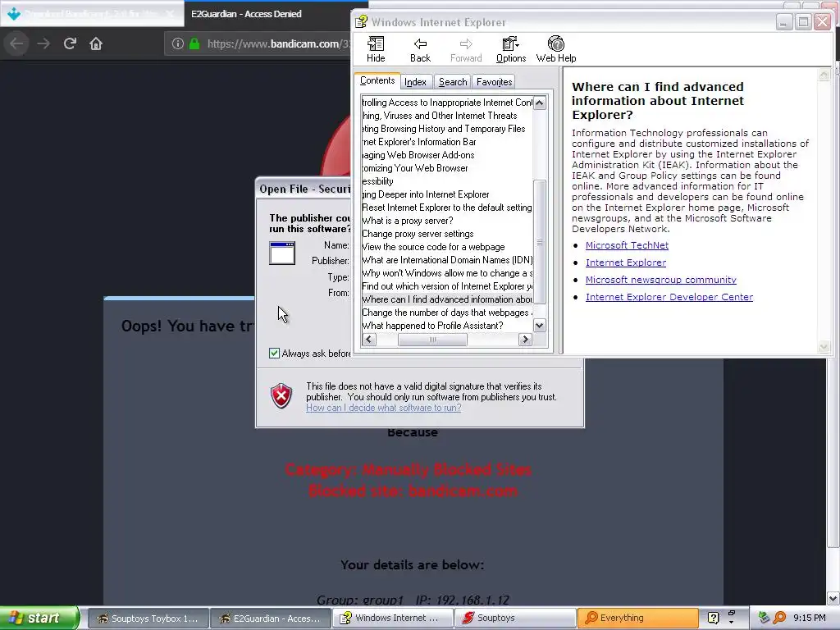Switch to Everything taskbar item

pyautogui.click(x=637, y=619)
